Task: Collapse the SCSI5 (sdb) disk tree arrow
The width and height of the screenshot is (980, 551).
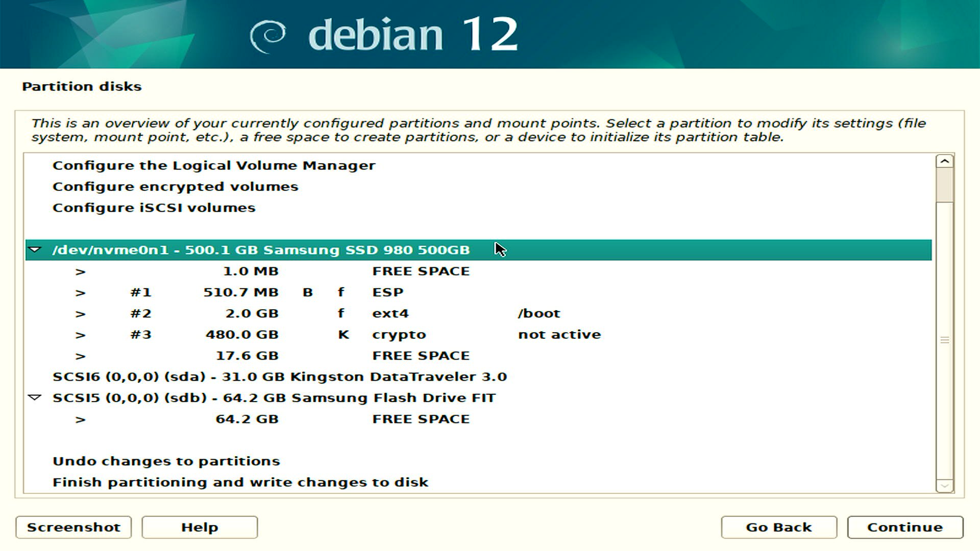Action: pyautogui.click(x=35, y=397)
